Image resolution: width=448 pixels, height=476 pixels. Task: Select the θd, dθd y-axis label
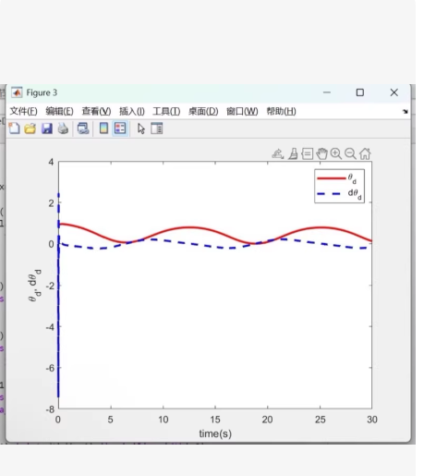[x=34, y=286]
